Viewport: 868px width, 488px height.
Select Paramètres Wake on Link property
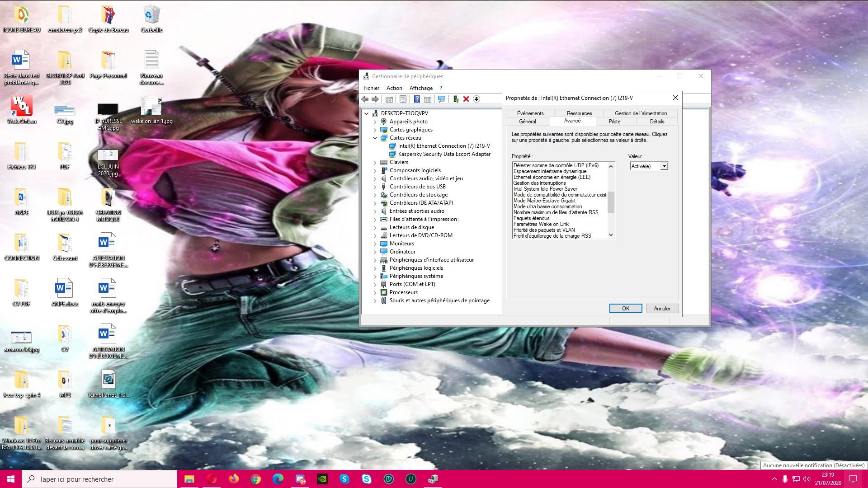(x=541, y=224)
